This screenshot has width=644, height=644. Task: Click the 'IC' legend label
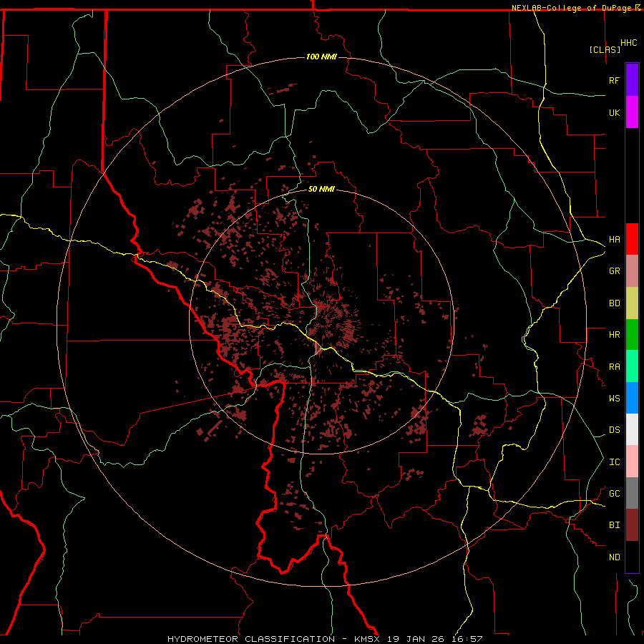click(614, 462)
